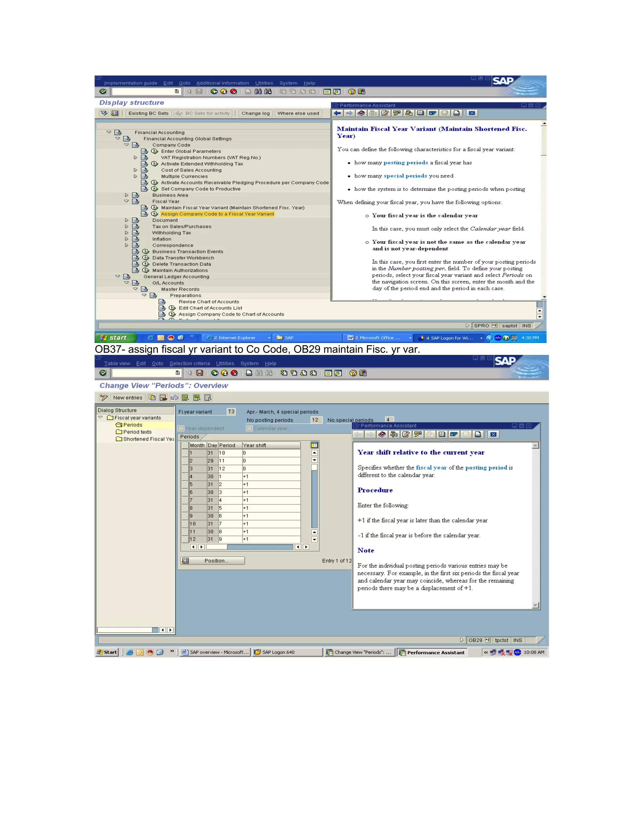The width and height of the screenshot is (644, 833).
Task: Click red Cancel icon in Display structure window
Action: pyautogui.click(x=234, y=91)
